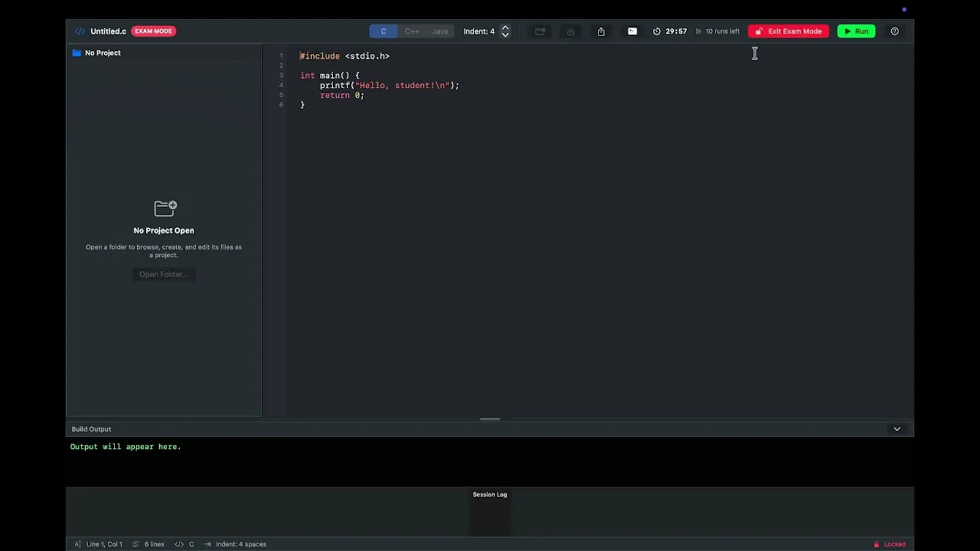Image resolution: width=980 pixels, height=551 pixels.
Task: Click the Open Folder... button
Action: 164,274
